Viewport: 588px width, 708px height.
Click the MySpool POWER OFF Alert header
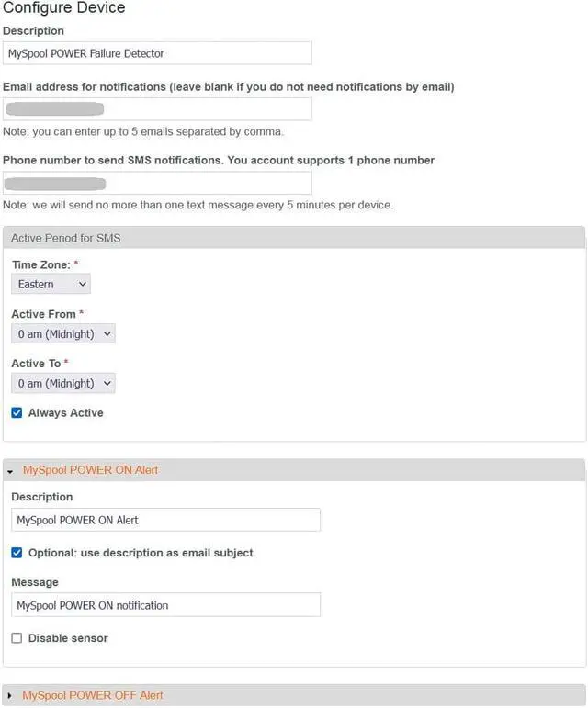pyautogui.click(x=93, y=695)
